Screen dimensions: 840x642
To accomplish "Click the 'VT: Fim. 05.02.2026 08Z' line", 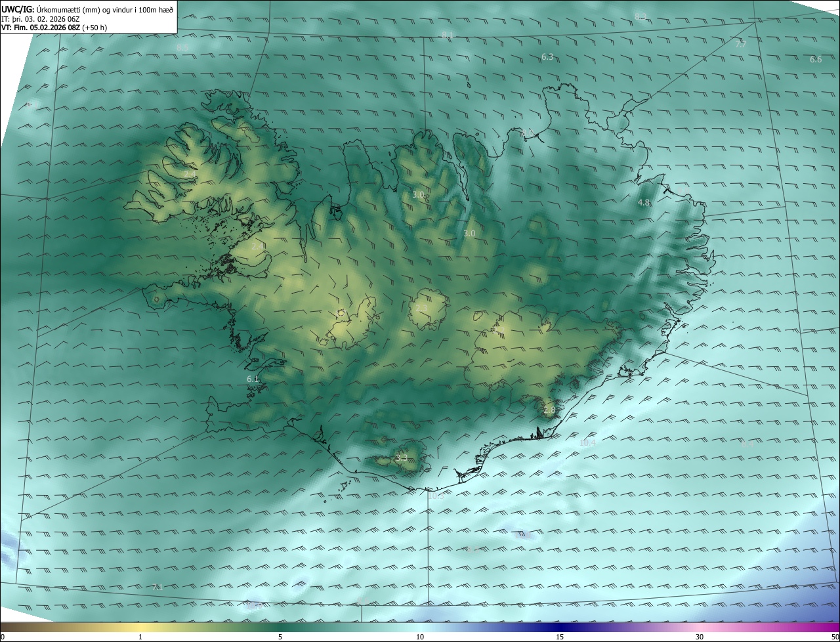I will pos(54,28).
